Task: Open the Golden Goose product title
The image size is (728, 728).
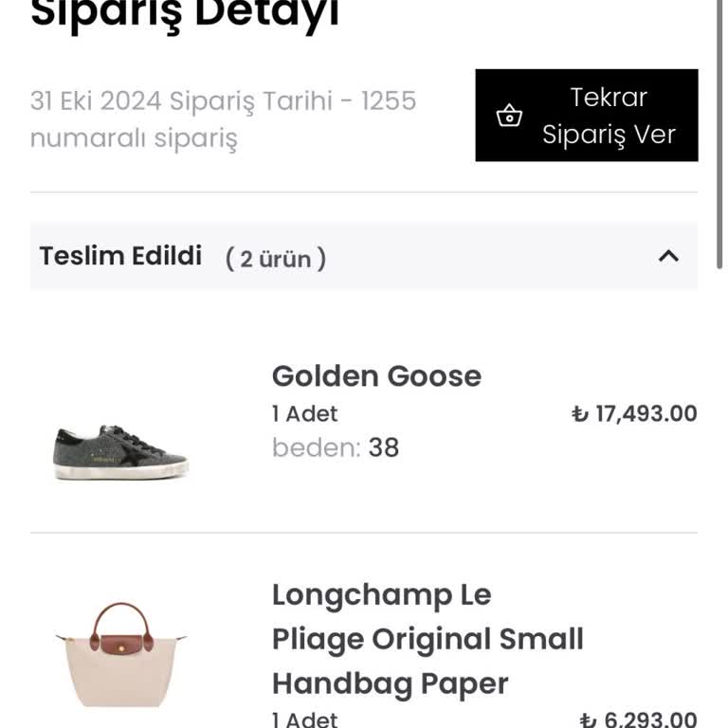Action: pyautogui.click(x=376, y=376)
